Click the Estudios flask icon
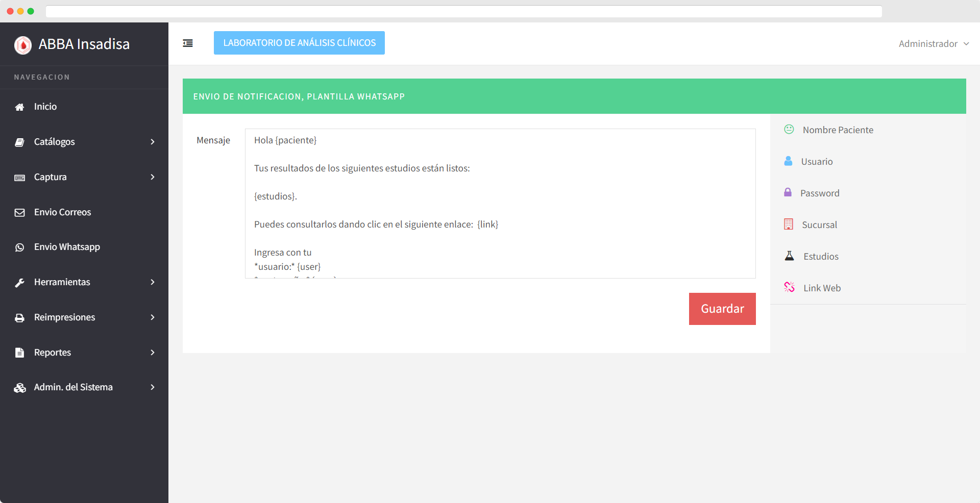The height and width of the screenshot is (503, 980). click(789, 256)
